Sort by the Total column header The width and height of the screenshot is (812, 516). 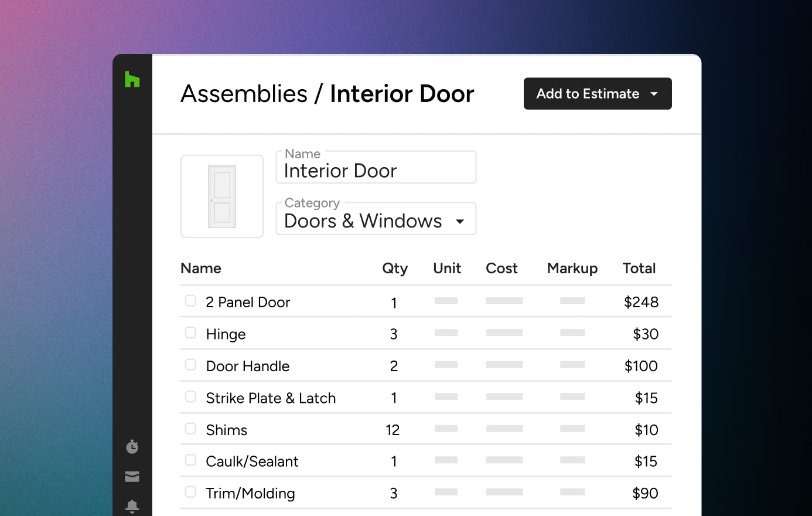tap(639, 269)
